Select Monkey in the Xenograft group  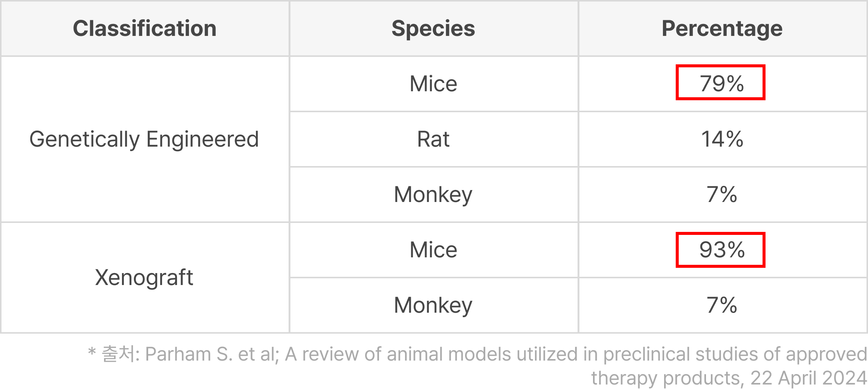[x=433, y=305]
